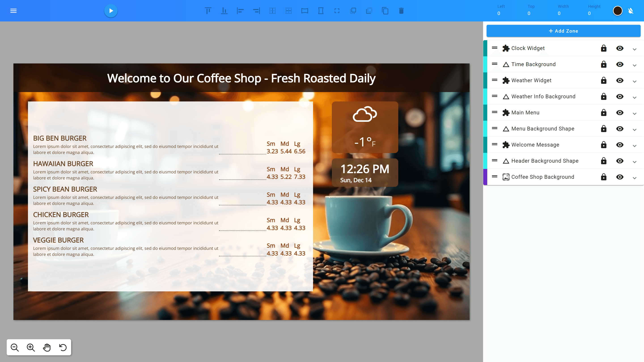The width and height of the screenshot is (644, 362).
Task: Expand the Main Menu layer settings
Action: [x=635, y=113]
